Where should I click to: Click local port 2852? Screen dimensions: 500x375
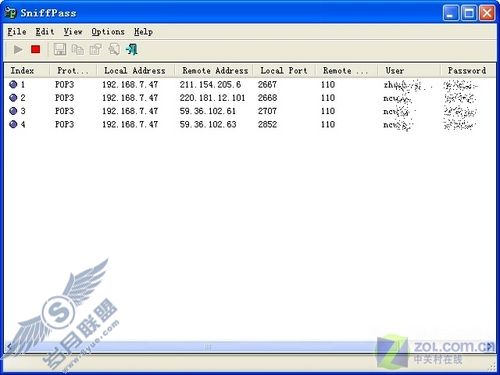[x=267, y=124]
